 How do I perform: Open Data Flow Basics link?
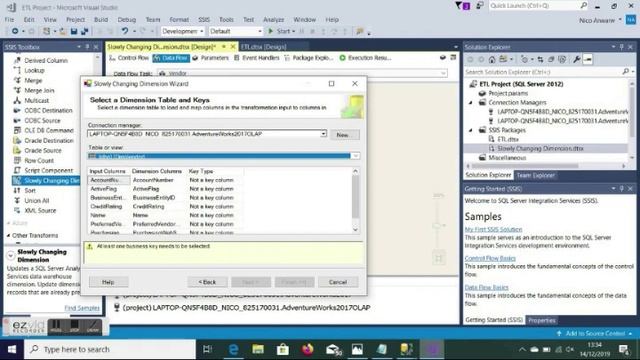click(x=486, y=287)
